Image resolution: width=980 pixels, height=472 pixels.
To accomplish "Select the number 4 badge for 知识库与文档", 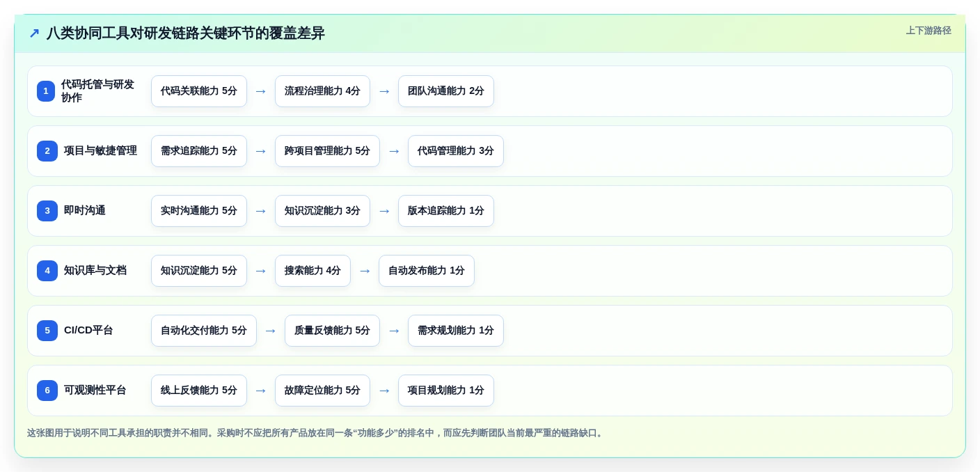I will point(47,271).
